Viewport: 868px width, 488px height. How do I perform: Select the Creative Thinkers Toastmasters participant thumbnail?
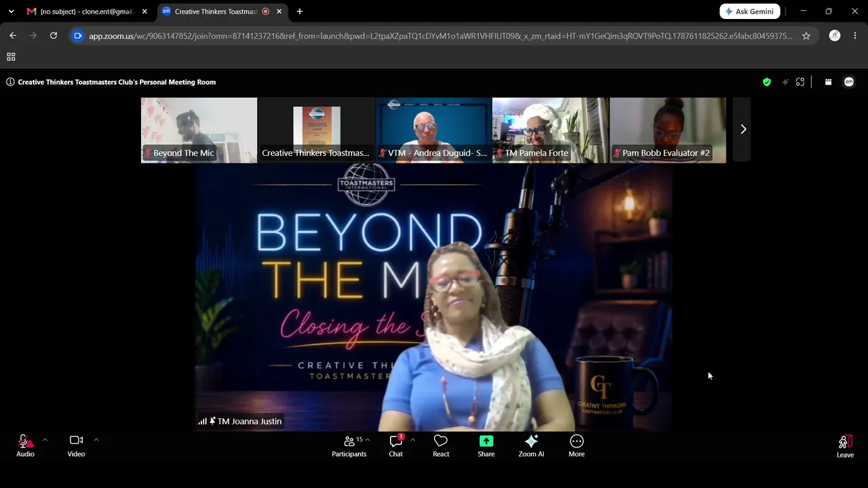pyautogui.click(x=316, y=130)
